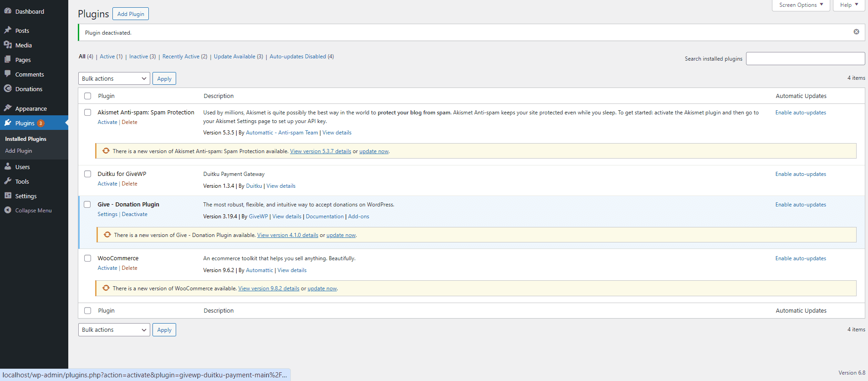Delete the Akismet Anti-spam plugin

click(130, 122)
